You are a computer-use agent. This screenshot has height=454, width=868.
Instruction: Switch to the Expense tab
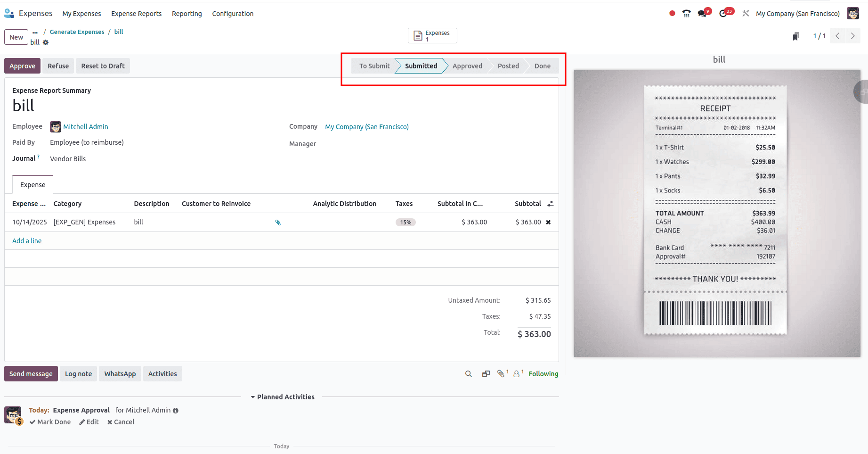coord(32,184)
